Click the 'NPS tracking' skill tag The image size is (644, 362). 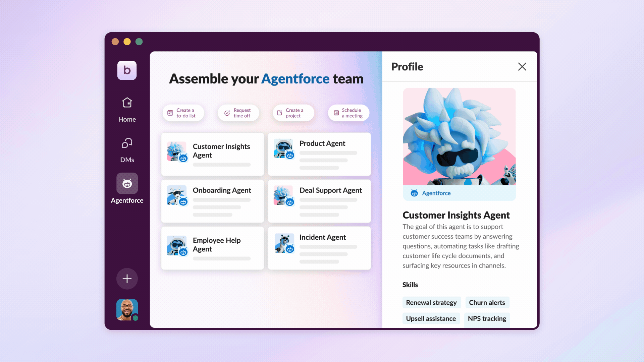(487, 319)
